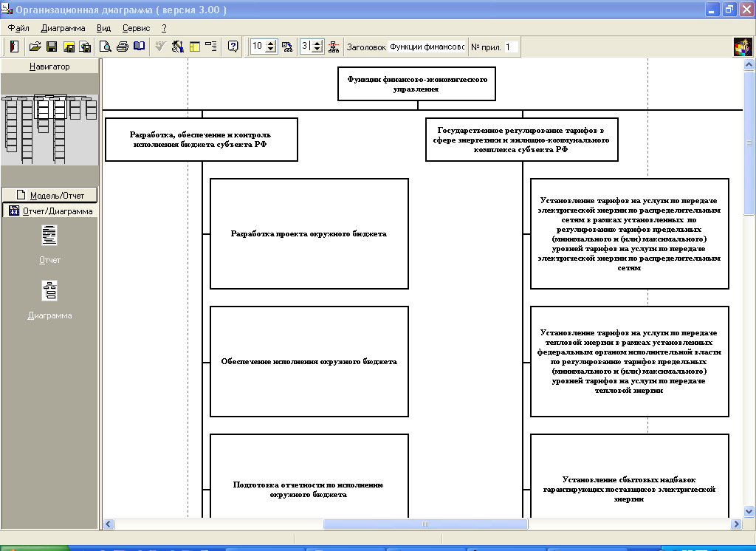Click the vertical scrollbar up arrow

[749, 65]
